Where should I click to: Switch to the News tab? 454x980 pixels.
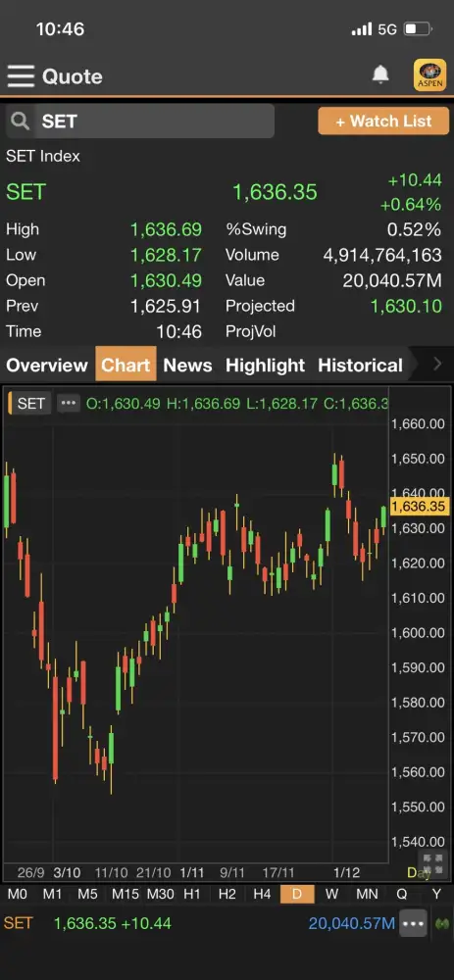click(187, 365)
